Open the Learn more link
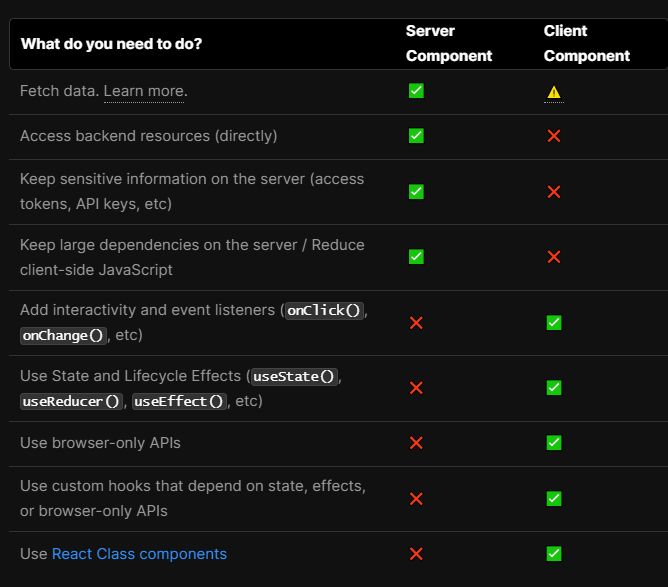The image size is (668, 587). click(144, 91)
